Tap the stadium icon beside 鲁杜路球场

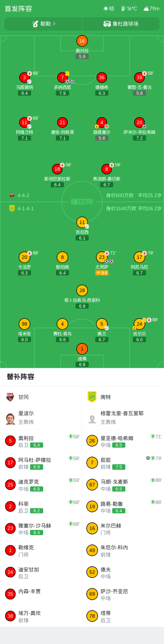tap(107, 24)
